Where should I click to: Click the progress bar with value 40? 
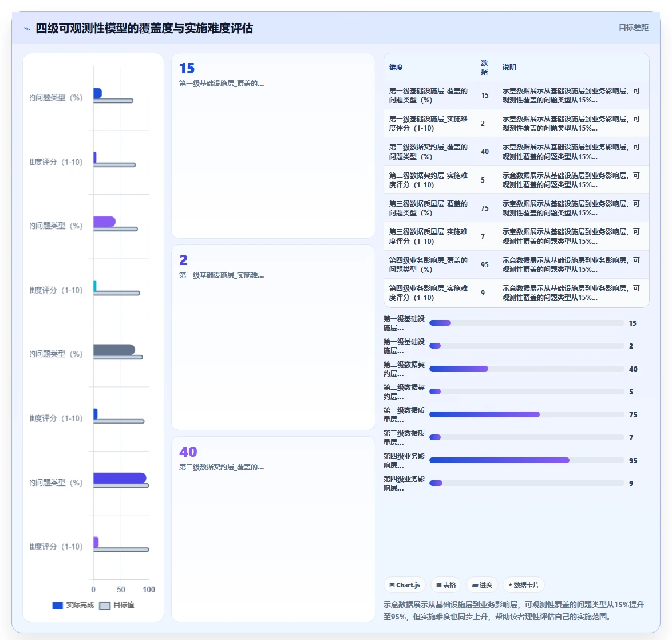click(527, 369)
